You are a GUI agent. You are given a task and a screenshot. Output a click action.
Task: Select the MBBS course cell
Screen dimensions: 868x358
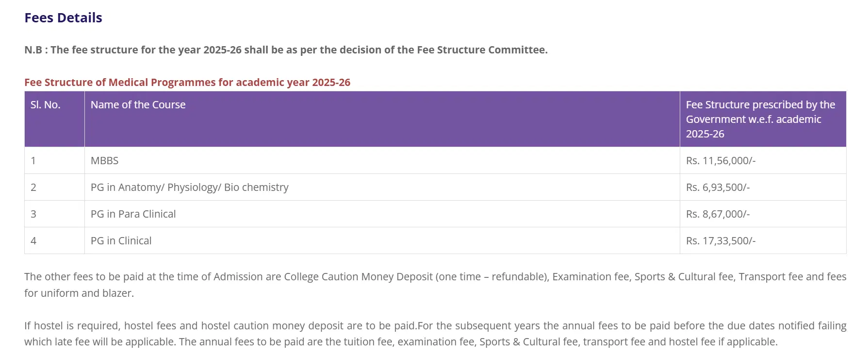click(105, 161)
